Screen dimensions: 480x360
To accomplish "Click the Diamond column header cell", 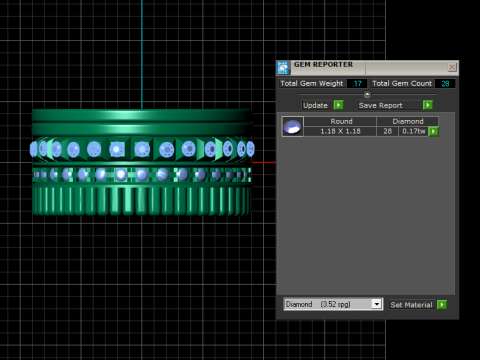I will click(408, 121).
